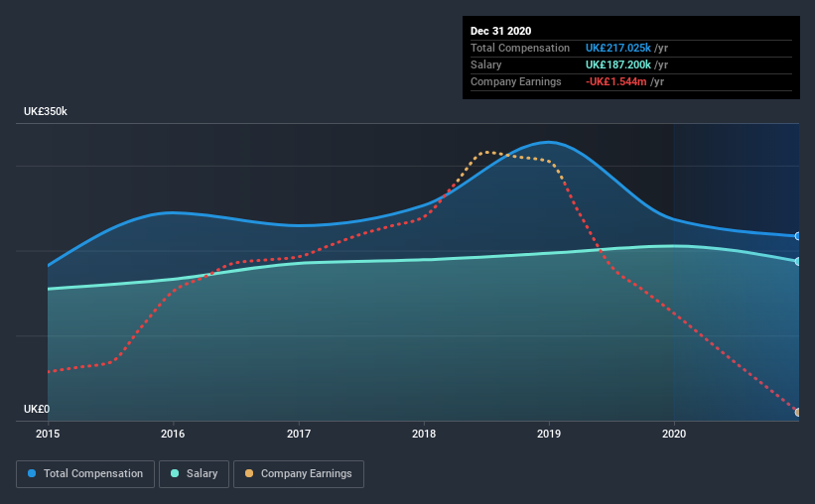Screen dimensions: 815x504
Task: Click the UK£217.025k total compensation value
Action: (618, 48)
